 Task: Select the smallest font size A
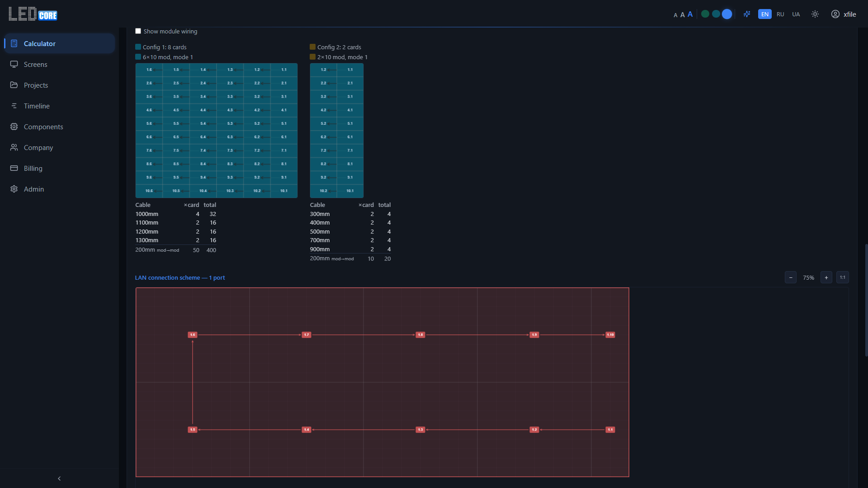point(675,15)
